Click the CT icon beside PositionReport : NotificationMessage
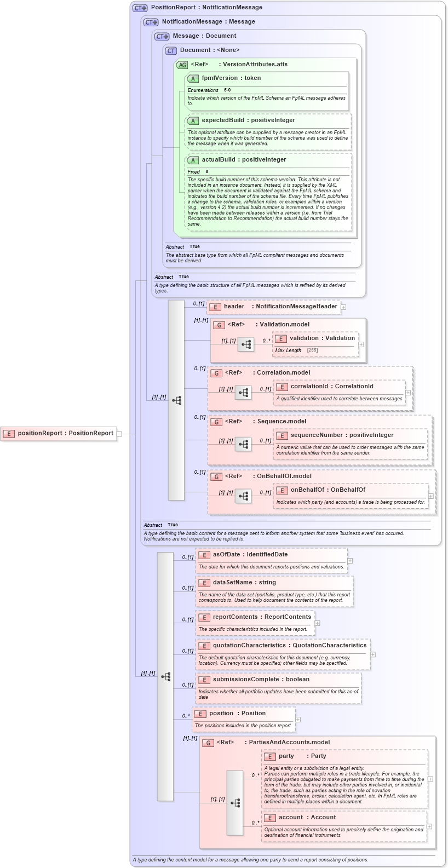This screenshot has width=448, height=868. [140, 8]
